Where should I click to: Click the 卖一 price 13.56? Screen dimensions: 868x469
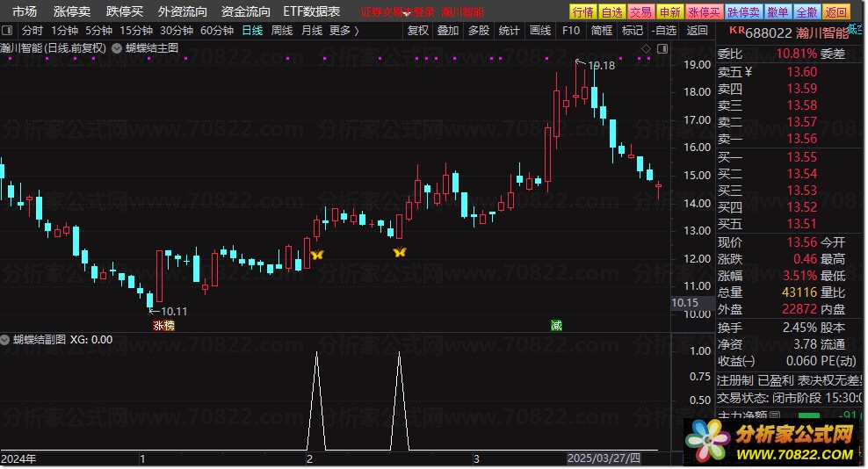click(801, 139)
